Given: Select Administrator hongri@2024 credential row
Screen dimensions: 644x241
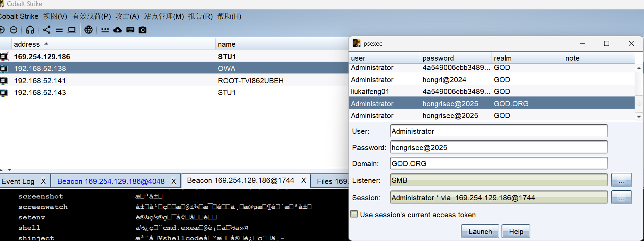Looking at the screenshot, I should (x=491, y=80).
